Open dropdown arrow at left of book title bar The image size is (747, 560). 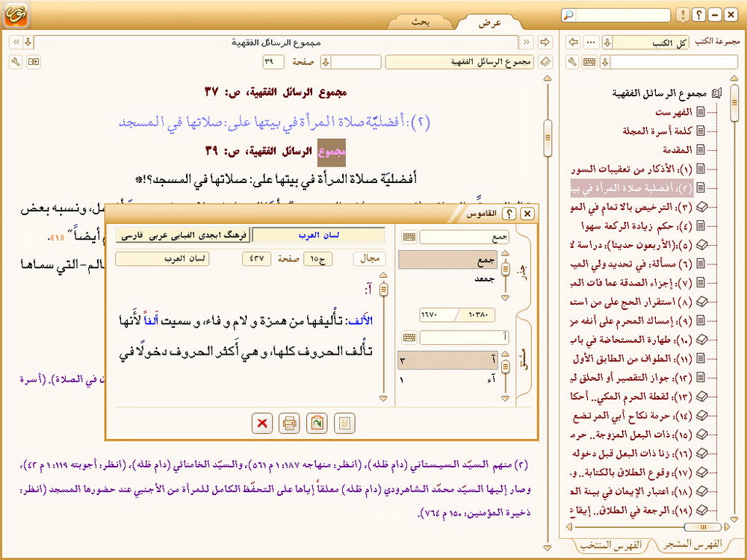click(x=28, y=42)
